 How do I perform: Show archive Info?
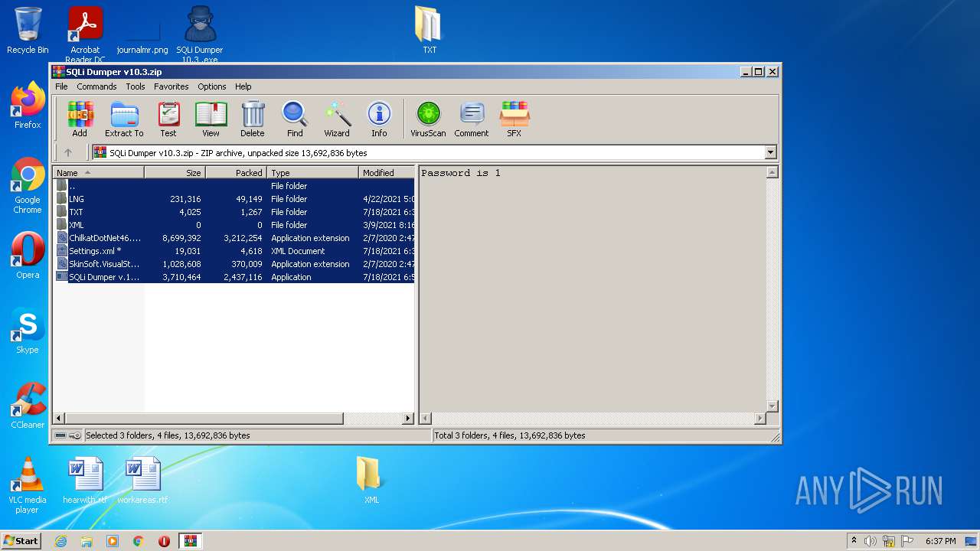(x=379, y=119)
